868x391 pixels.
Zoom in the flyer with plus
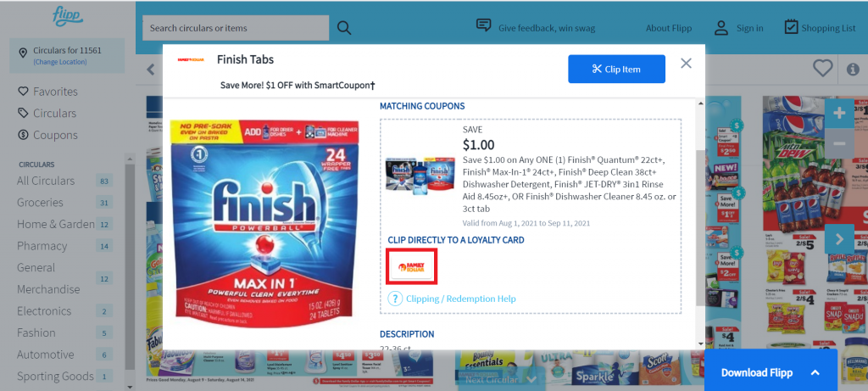pyautogui.click(x=839, y=113)
